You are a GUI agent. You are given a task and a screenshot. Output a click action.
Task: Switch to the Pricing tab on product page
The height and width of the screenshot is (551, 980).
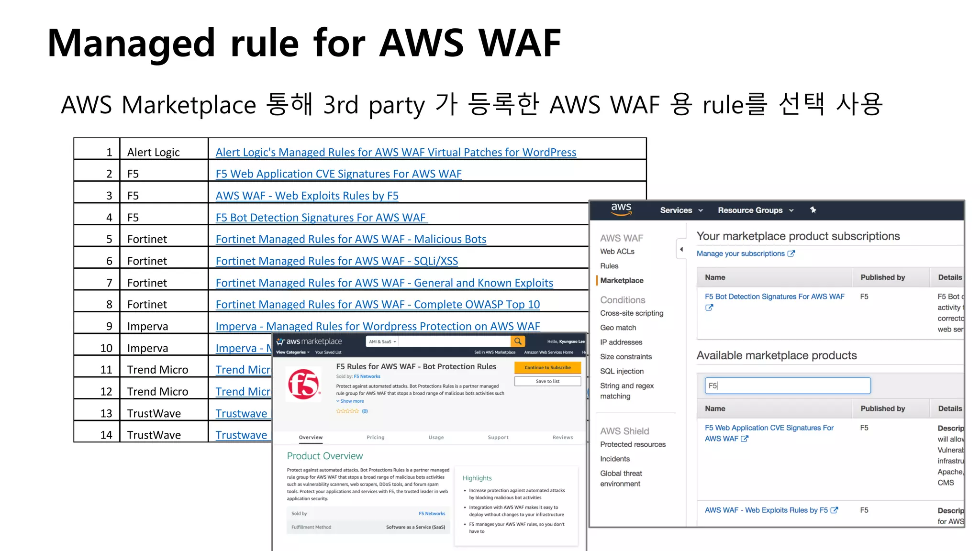click(x=375, y=438)
